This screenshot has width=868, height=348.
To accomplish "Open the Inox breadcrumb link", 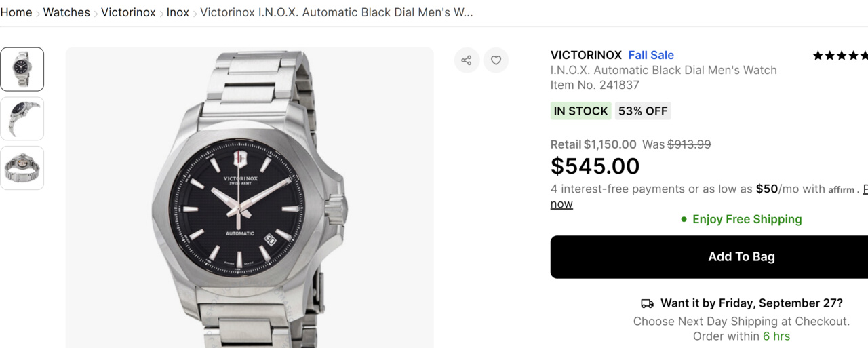I will [x=178, y=13].
